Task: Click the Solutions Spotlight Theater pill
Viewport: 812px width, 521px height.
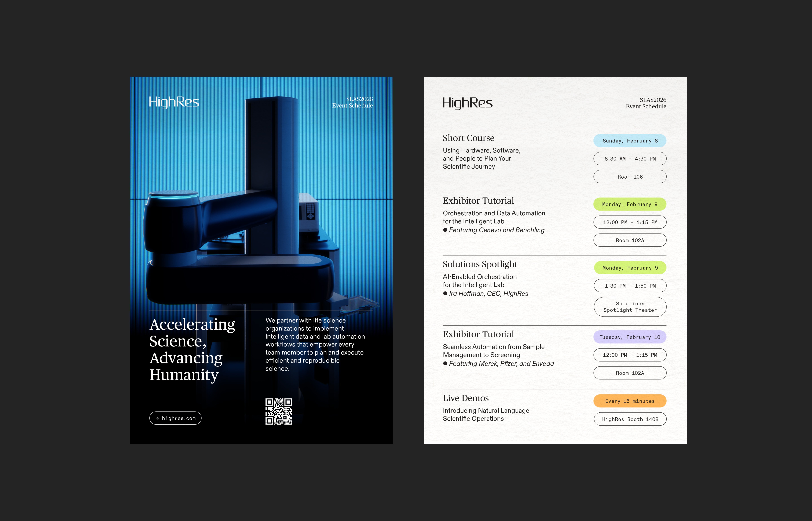Action: (630, 307)
